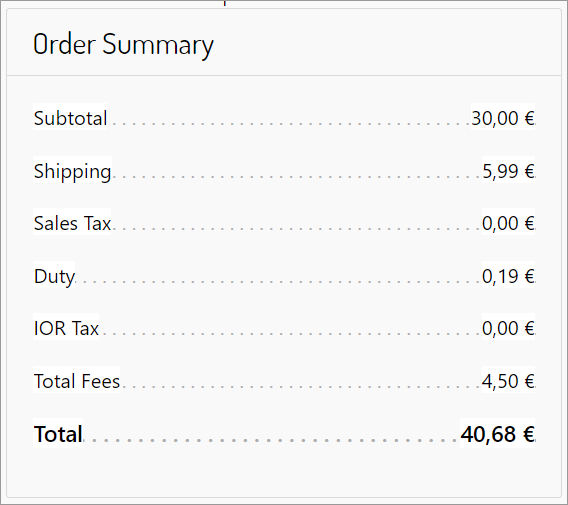Click the 0,19 € duty amount
568x505 pixels.
pos(508,276)
